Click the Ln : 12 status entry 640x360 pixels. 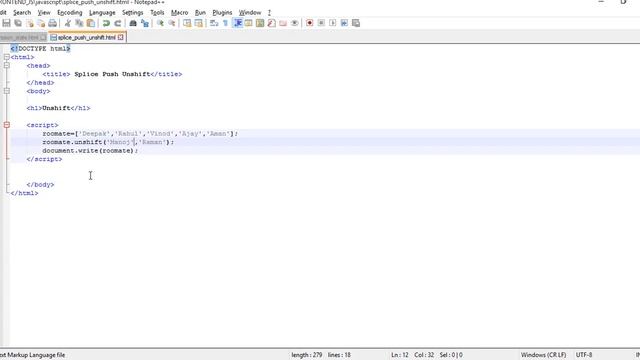pos(400,355)
